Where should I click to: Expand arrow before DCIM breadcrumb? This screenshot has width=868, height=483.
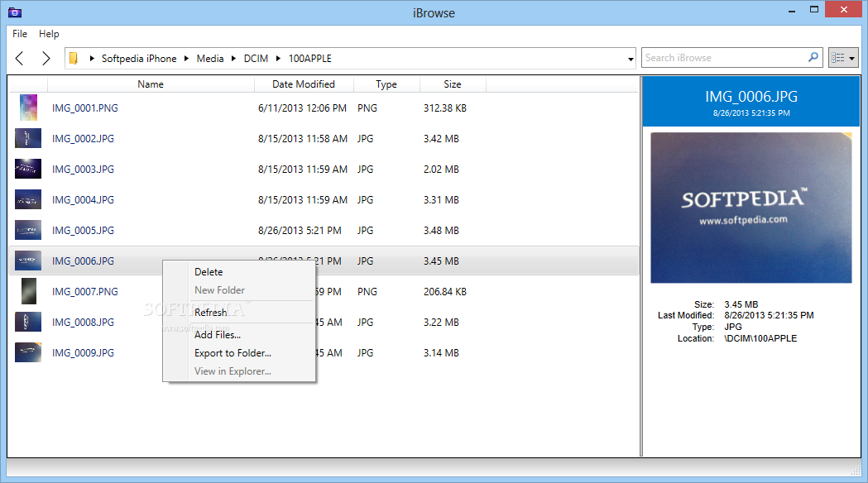233,58
